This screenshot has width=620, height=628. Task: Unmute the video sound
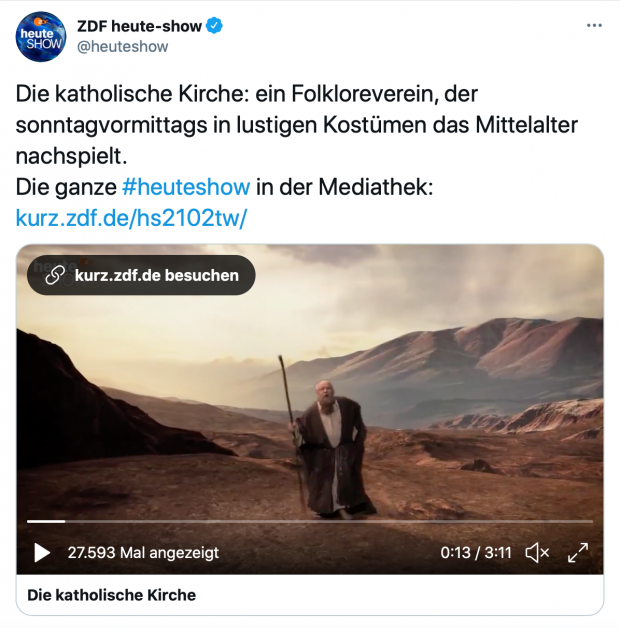tap(537, 553)
